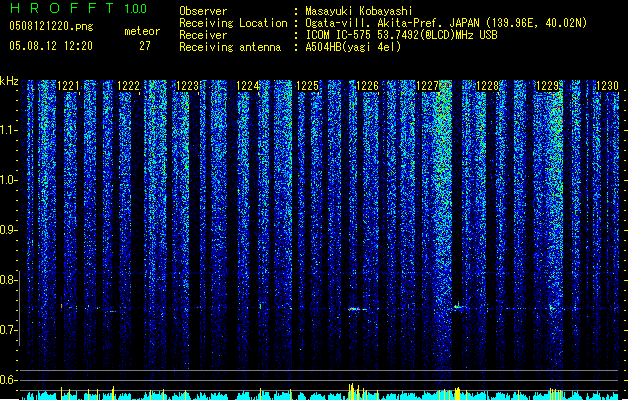Click the ICOM IC-575 receiver text
This screenshot has width=629, height=400.
click(x=401, y=35)
